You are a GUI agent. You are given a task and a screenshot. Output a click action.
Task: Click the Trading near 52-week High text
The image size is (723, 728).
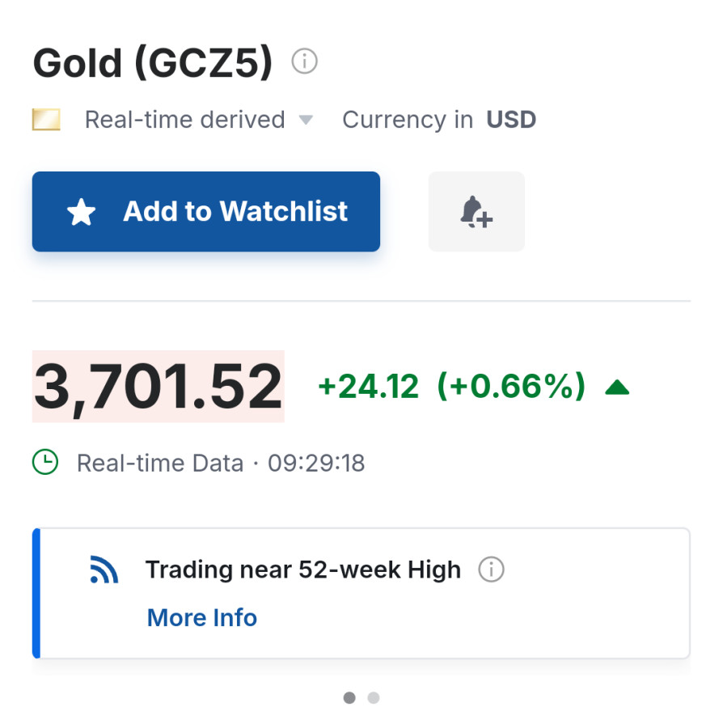click(x=302, y=569)
